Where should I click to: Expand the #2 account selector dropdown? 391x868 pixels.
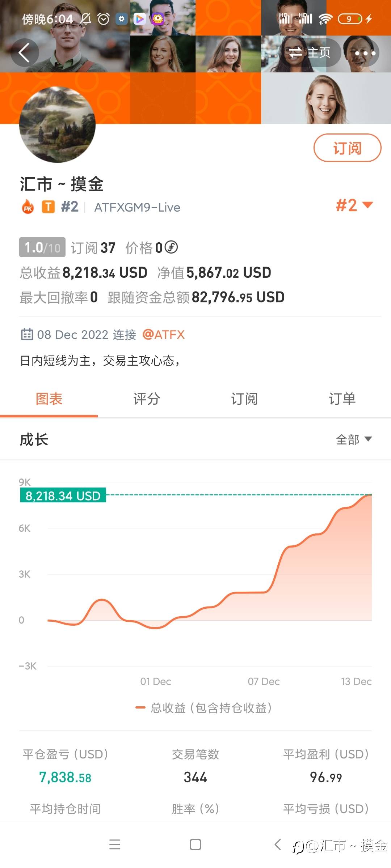(x=354, y=205)
